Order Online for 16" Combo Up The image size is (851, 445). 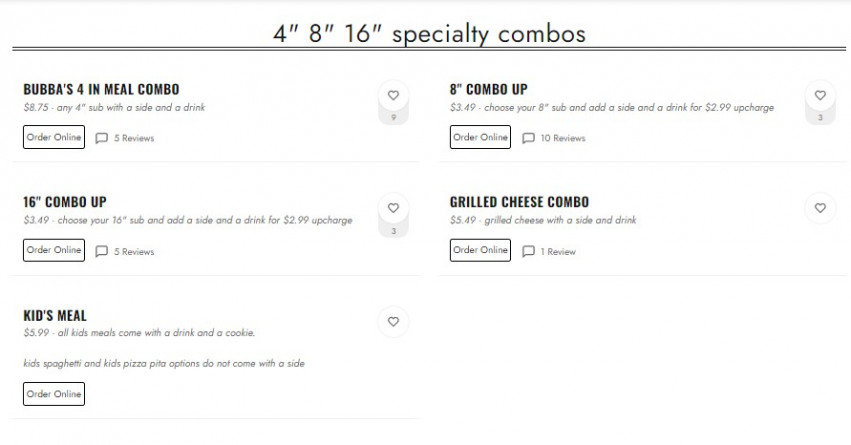pyautogui.click(x=54, y=250)
